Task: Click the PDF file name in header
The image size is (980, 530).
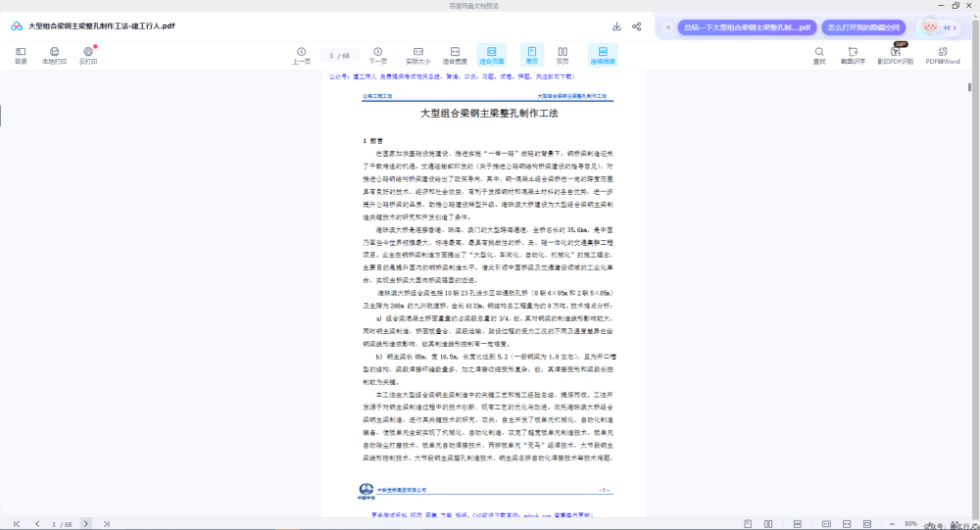Action: (x=101, y=26)
